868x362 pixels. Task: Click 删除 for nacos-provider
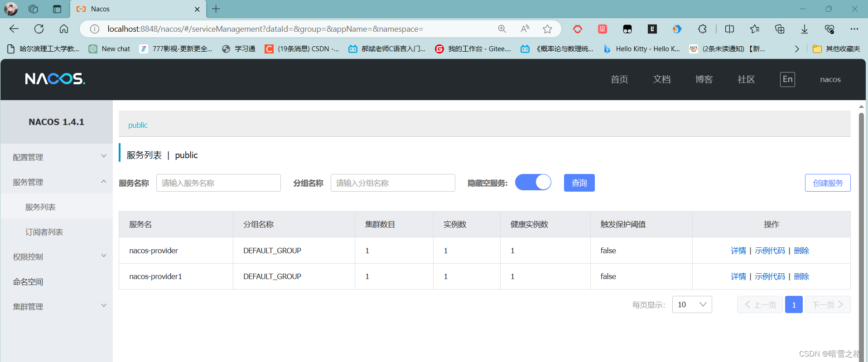click(801, 251)
